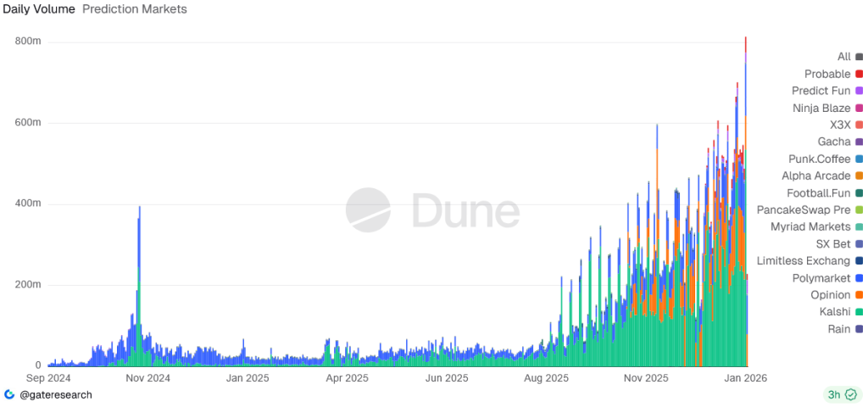Toggle Ninja Blaze legend entry

(x=821, y=108)
